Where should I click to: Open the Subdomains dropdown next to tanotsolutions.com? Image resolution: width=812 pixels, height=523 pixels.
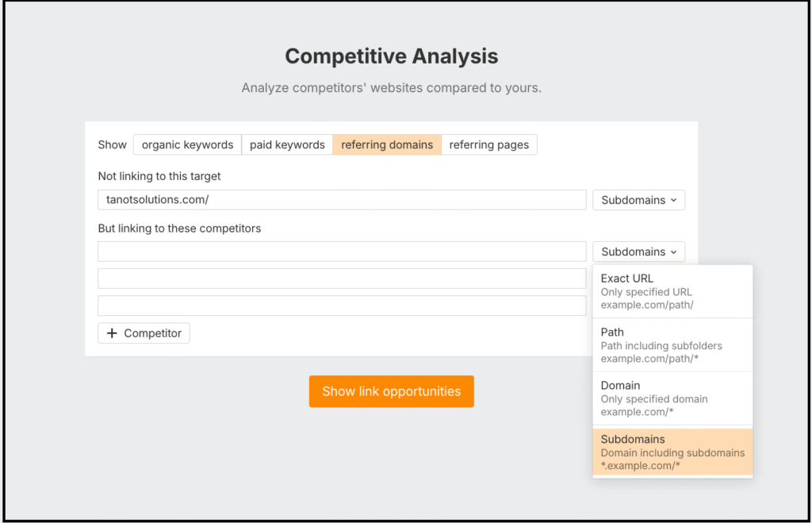click(638, 200)
